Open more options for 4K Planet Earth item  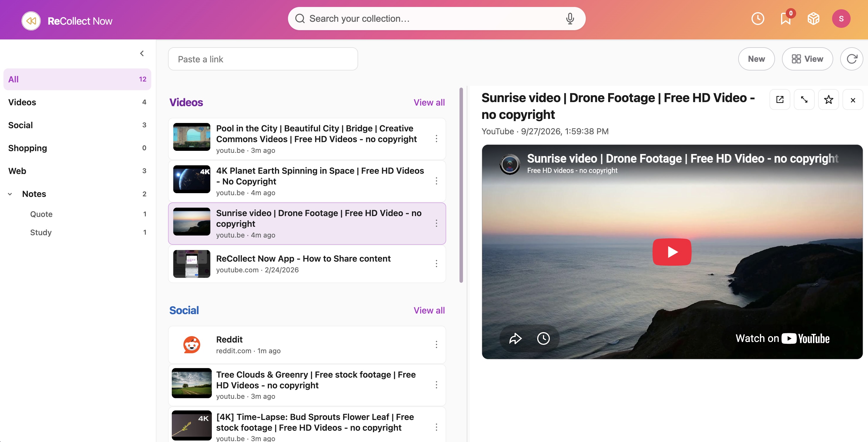(x=436, y=181)
